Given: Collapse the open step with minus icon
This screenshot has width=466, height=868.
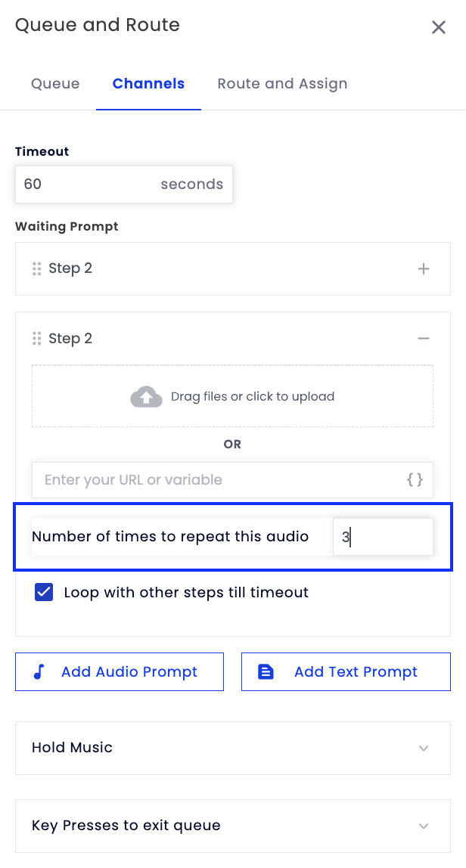Looking at the screenshot, I should tap(424, 338).
